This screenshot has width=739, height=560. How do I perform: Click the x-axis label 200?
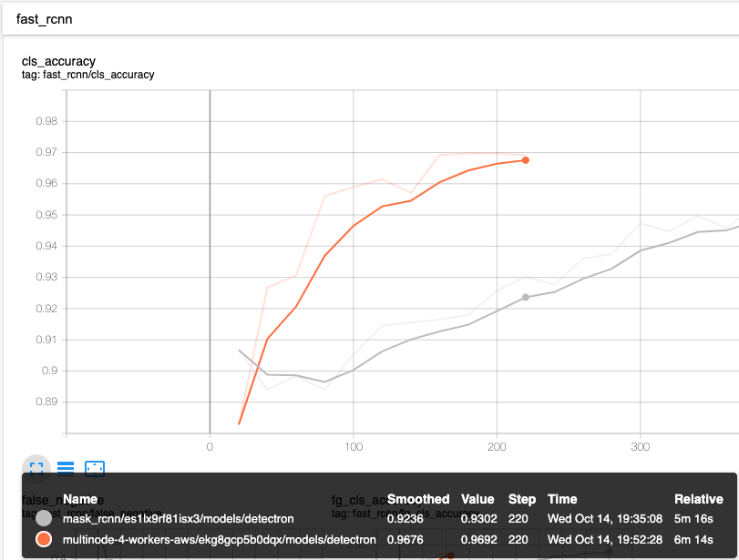(x=497, y=446)
